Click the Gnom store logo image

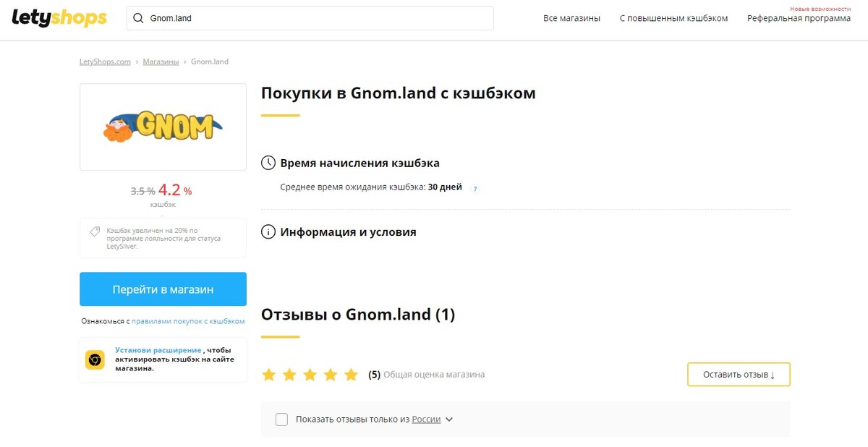point(163,127)
